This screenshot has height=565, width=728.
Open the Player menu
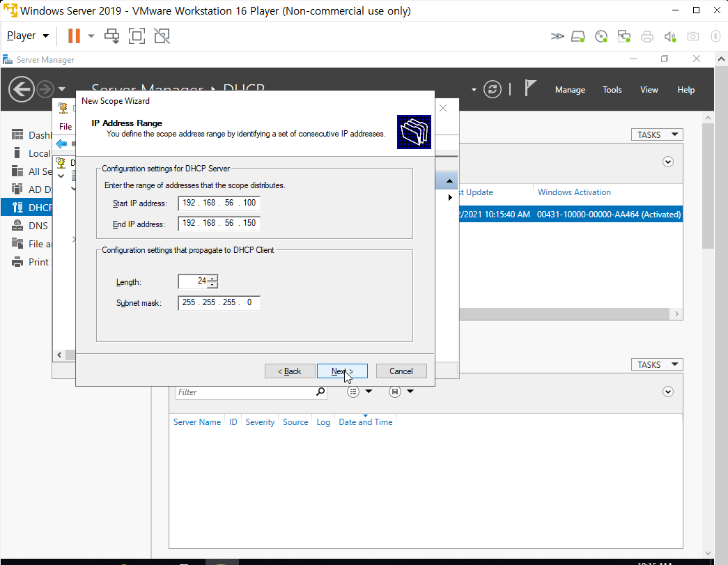[28, 36]
